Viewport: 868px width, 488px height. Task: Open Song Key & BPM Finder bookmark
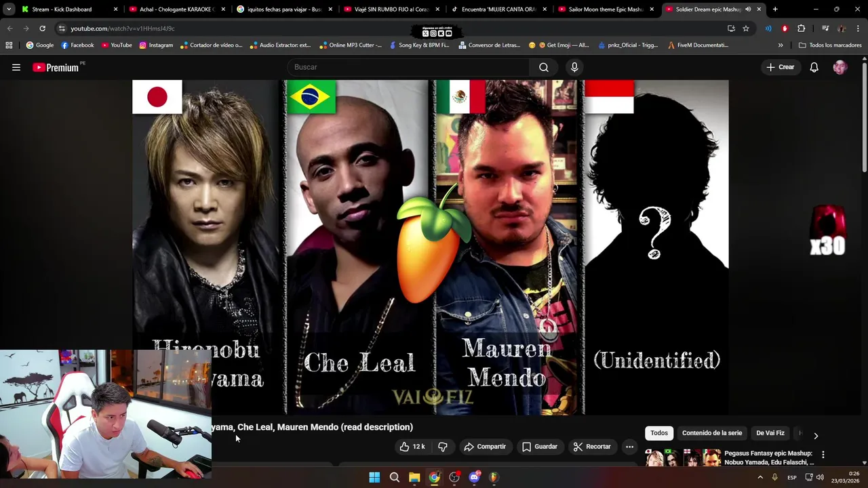pyautogui.click(x=418, y=45)
